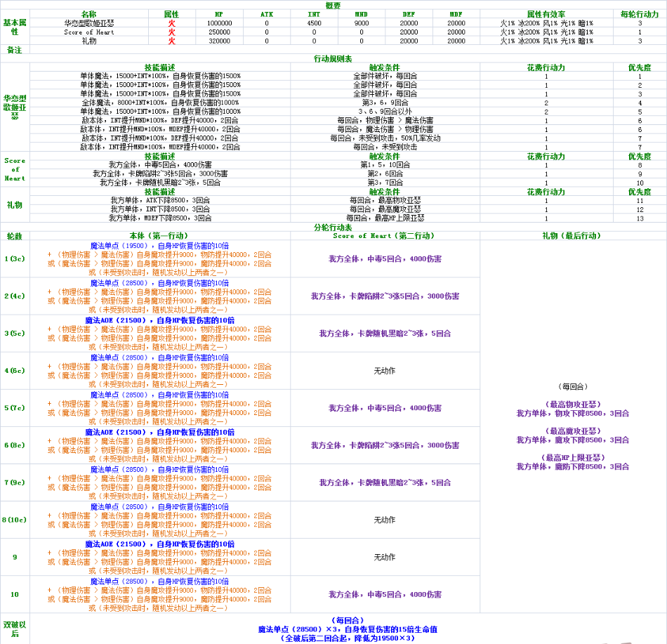Click the note （全破后第二回合起，降低为19500×3）
Image resolution: width=667 pixels, height=644 pixels.
[348, 638]
